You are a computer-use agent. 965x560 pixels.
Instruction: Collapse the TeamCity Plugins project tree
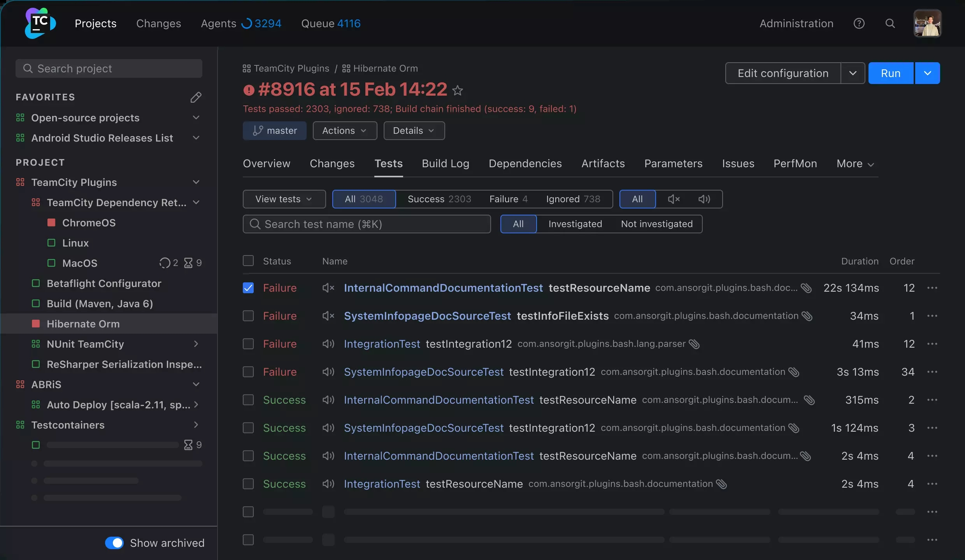(196, 182)
